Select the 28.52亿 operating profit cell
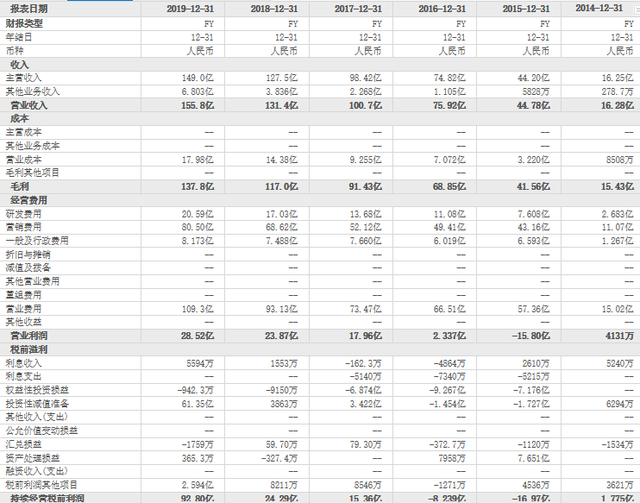The height and width of the screenshot is (503, 640). click(x=198, y=336)
